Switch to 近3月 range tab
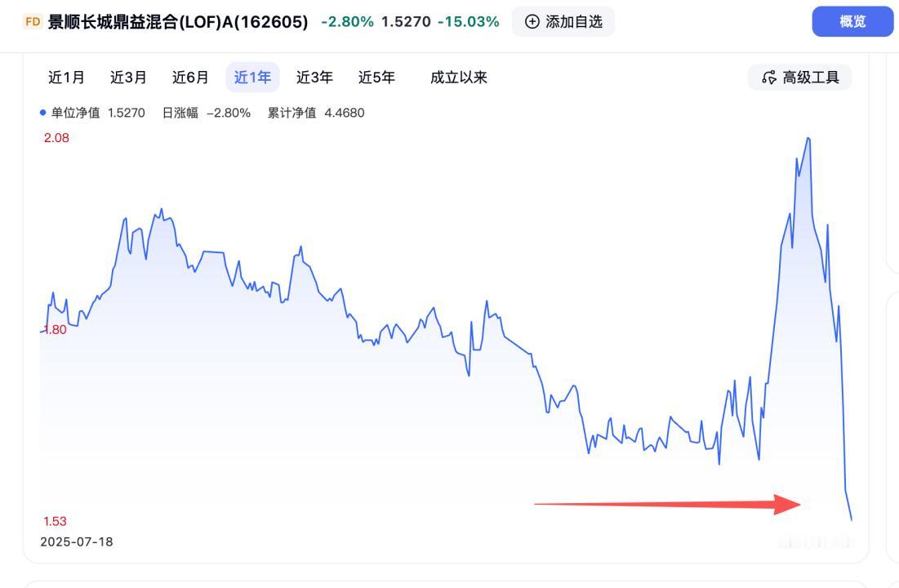The image size is (899, 588). click(x=128, y=78)
